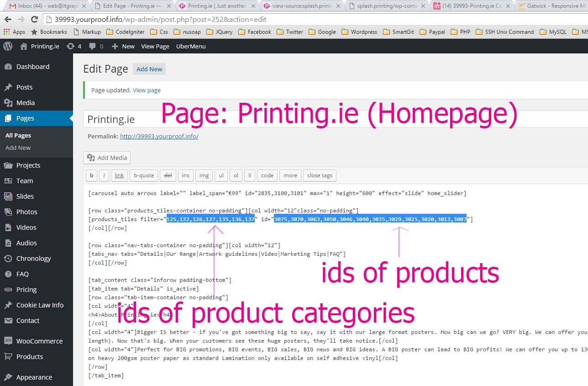This screenshot has height=386, width=588.
Task: Click the Chronology icon in the sidebar
Action: (8, 259)
